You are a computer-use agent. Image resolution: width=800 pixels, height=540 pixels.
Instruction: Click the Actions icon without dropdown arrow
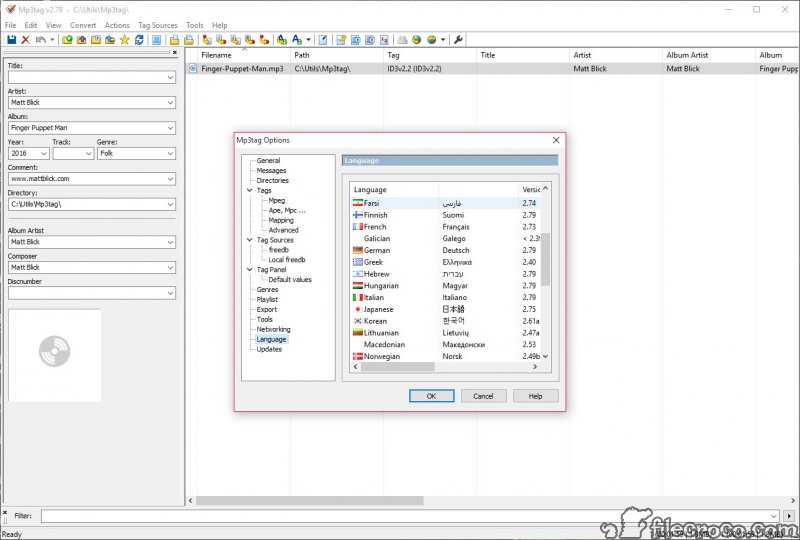point(282,40)
